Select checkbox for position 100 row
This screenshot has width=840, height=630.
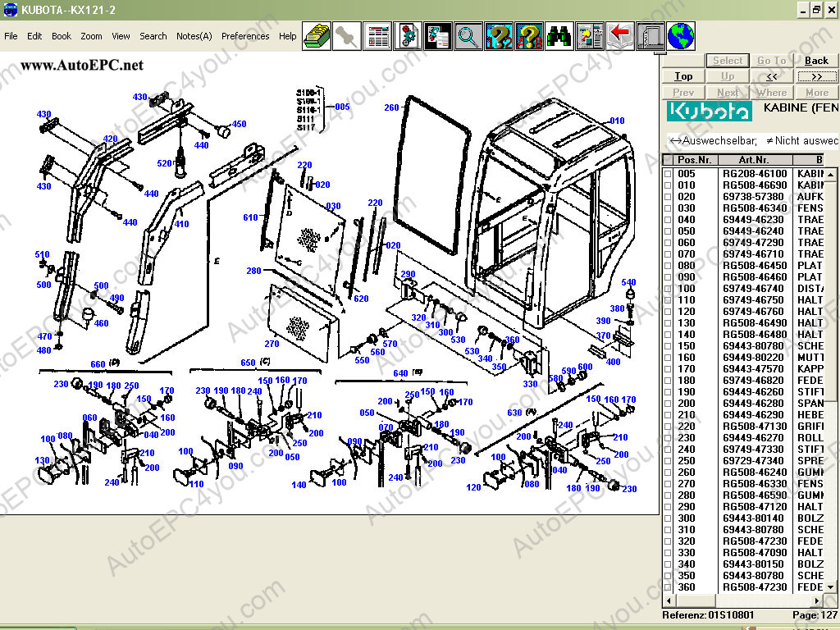[x=668, y=289]
